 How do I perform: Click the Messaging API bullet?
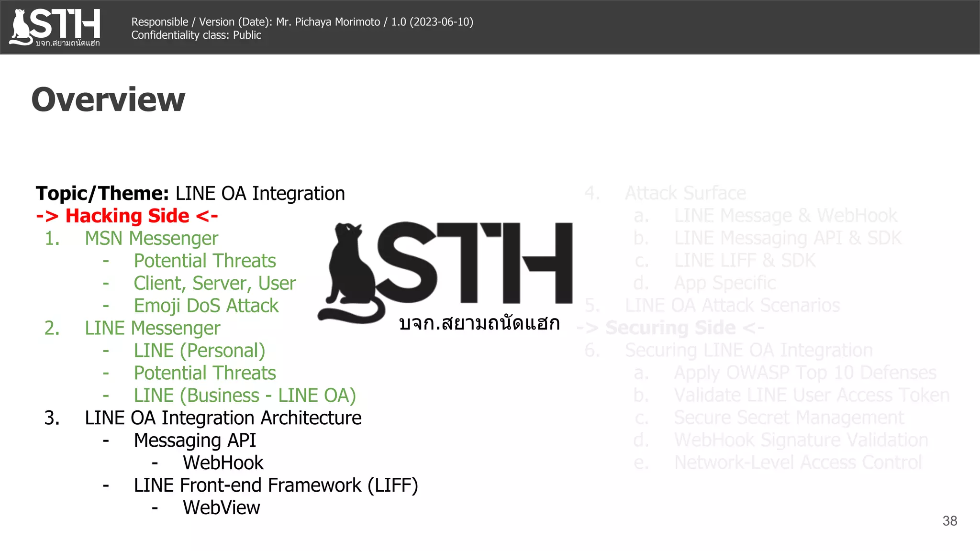click(x=195, y=441)
